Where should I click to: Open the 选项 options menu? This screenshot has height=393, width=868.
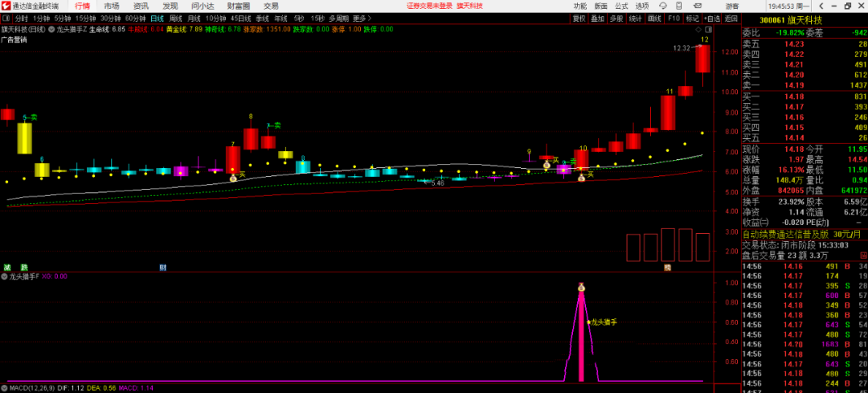click(641, 6)
